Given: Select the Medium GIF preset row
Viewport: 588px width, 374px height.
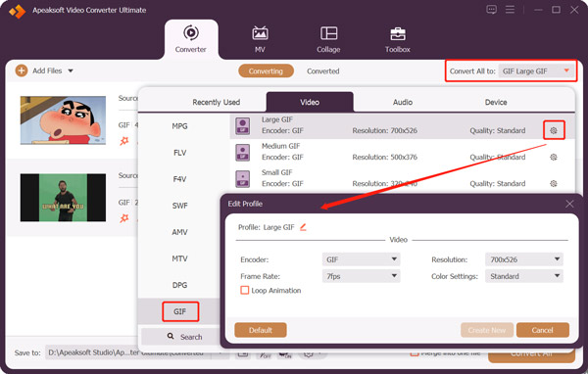Looking at the screenshot, I should [x=402, y=153].
